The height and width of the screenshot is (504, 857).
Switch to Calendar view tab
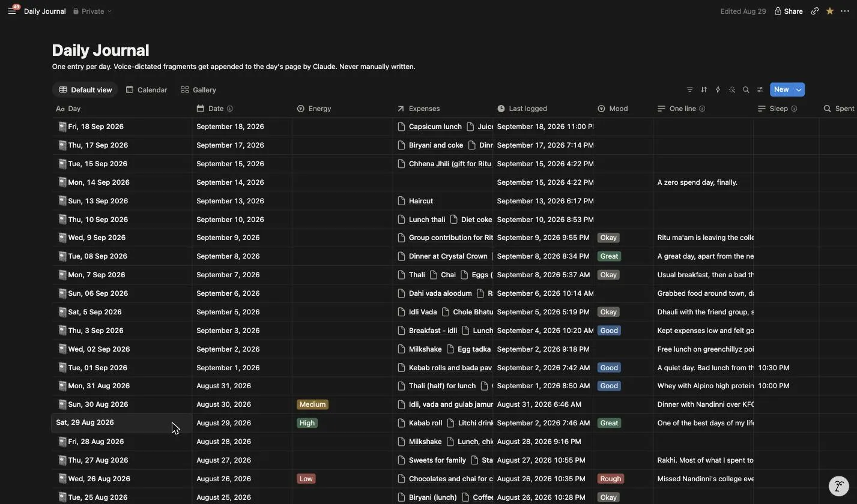click(147, 89)
